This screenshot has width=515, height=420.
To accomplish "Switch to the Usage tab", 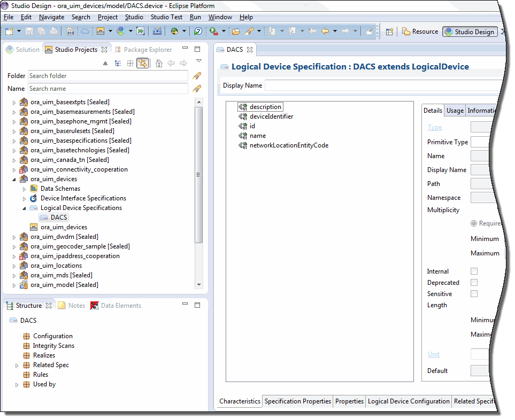I will pyautogui.click(x=455, y=111).
